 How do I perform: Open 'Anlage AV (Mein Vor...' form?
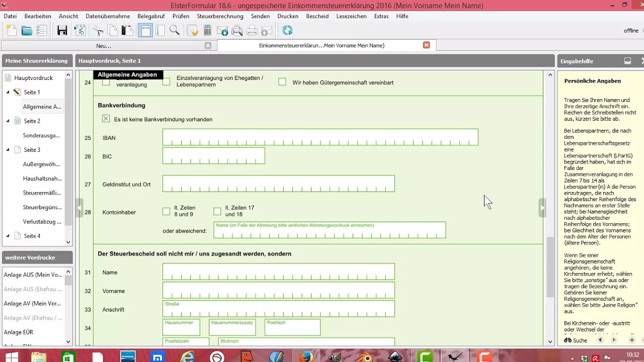pos(32,304)
